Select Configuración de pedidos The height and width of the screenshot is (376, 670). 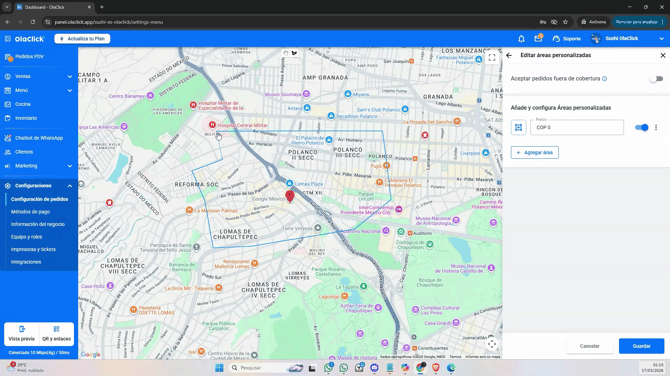click(x=39, y=199)
